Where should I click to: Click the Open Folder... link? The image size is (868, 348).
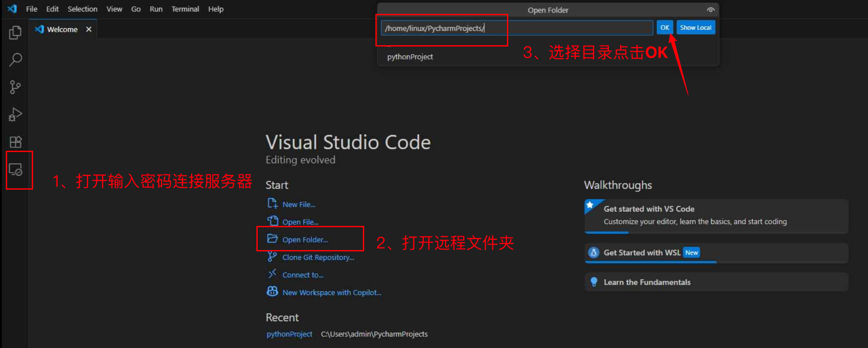coord(305,240)
